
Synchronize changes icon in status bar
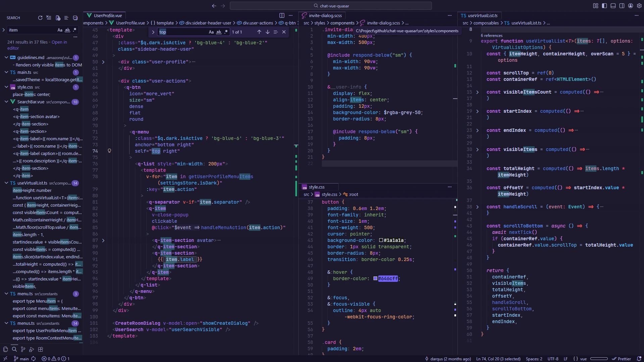[34, 359]
